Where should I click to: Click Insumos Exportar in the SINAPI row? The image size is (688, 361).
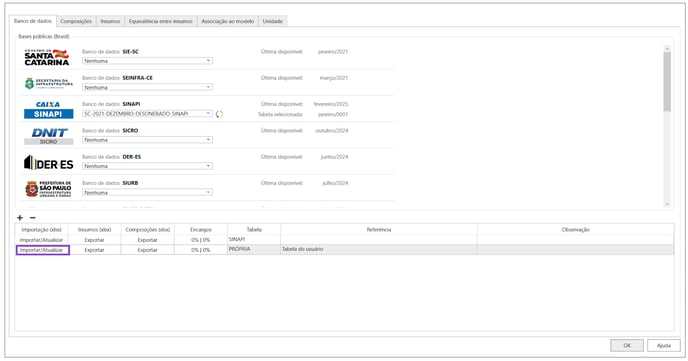tap(94, 240)
